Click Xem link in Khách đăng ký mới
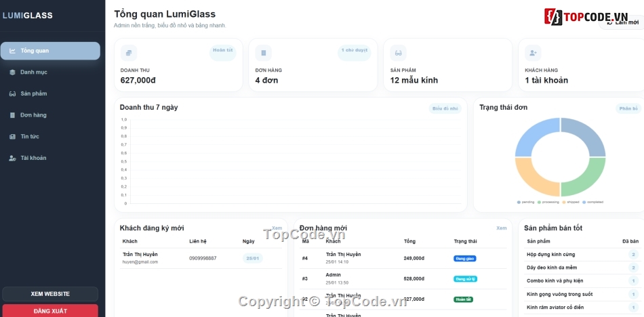The height and width of the screenshot is (317, 644). 277,228
